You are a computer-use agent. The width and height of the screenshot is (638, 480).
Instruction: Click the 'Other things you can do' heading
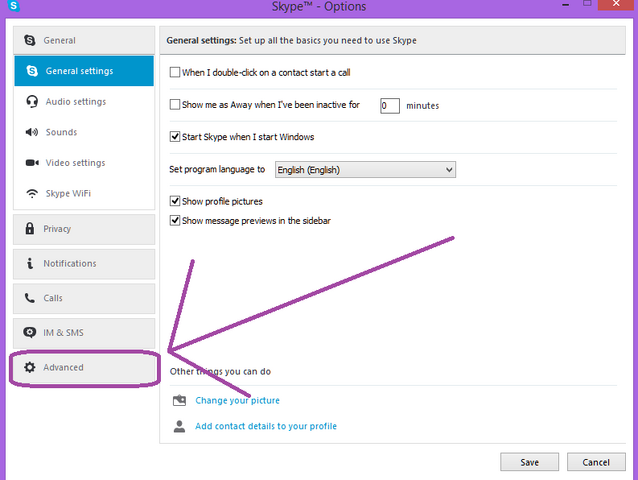(220, 371)
